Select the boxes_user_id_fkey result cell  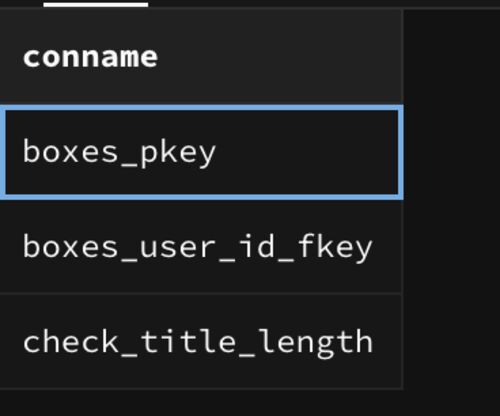coord(201,247)
